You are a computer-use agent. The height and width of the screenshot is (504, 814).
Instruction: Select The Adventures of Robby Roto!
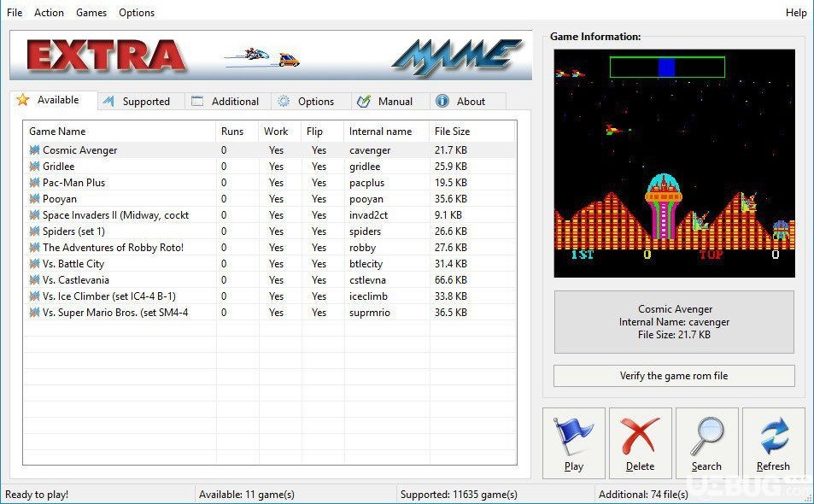(113, 247)
